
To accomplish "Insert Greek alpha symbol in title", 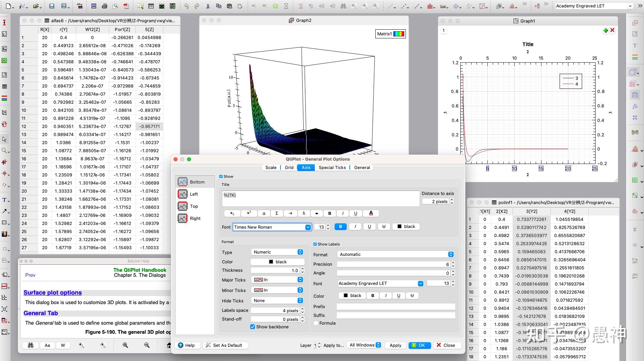I will point(264,213).
